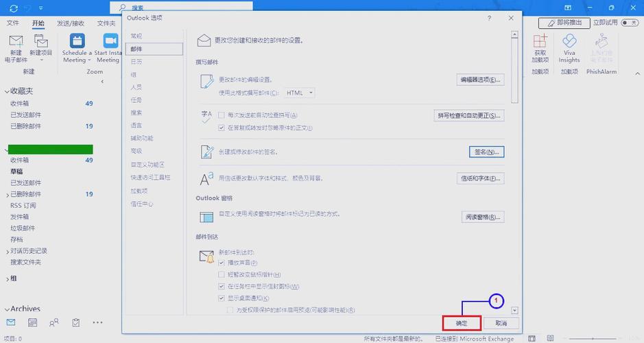Expand the 对话历史记录 folder
Viewport: 644px width, 343px height.
pyautogui.click(x=8, y=251)
